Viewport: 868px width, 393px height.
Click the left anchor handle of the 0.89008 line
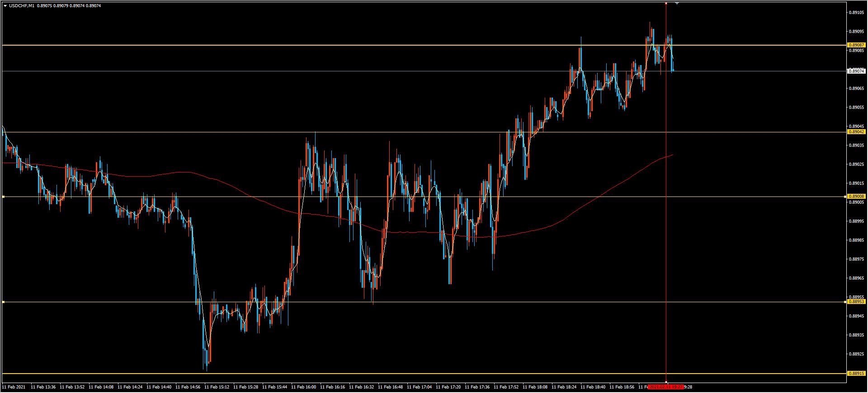coord(3,196)
